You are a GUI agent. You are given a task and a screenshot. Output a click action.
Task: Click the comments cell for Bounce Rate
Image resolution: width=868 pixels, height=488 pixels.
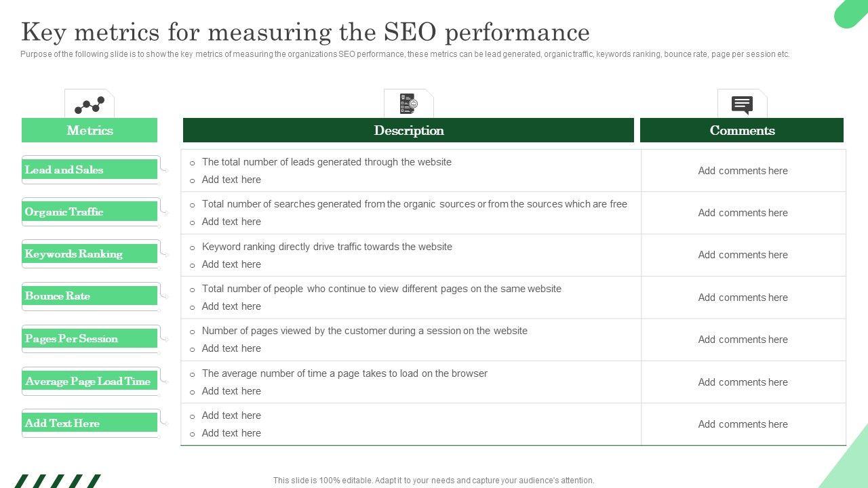point(743,298)
